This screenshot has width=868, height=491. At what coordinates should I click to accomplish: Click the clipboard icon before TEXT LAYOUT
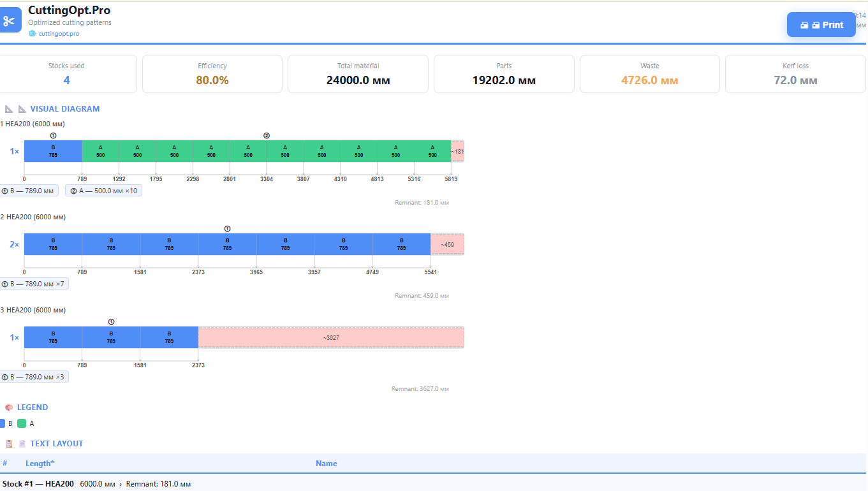(x=9, y=444)
